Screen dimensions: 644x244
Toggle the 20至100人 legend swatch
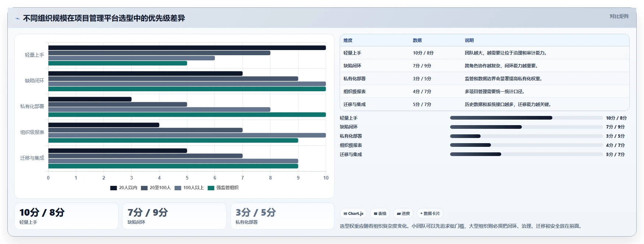click(x=144, y=188)
